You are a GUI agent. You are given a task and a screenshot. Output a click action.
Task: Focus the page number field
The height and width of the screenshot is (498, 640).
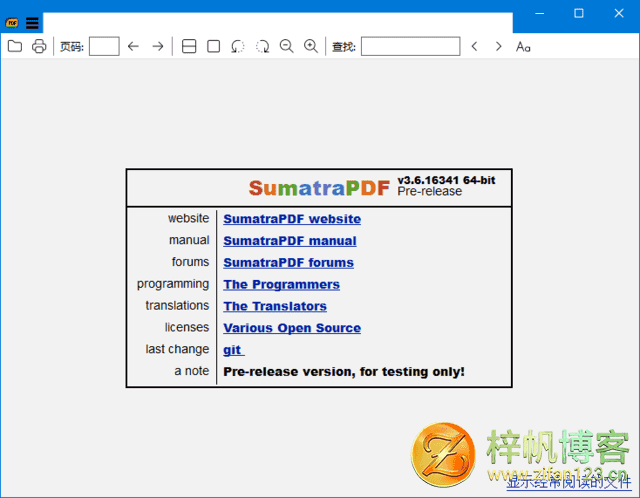(104, 46)
